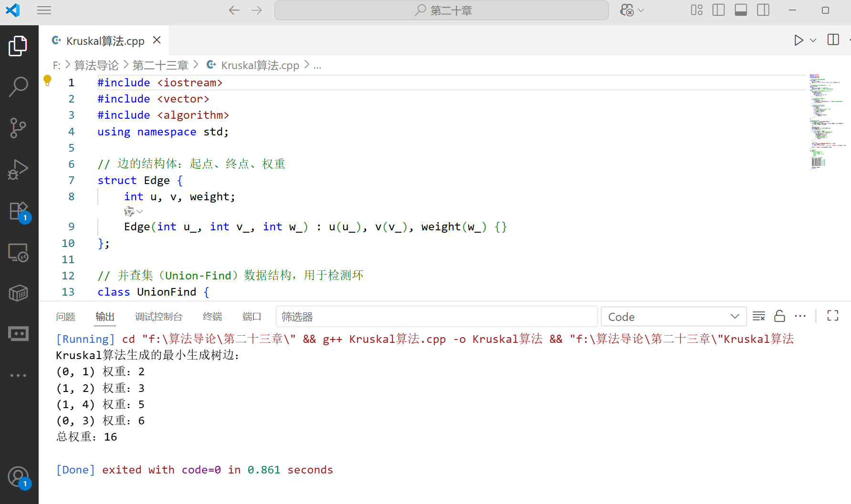Open the Explorer view in activity bar
Screen dimensions: 851x504
[x=18, y=46]
